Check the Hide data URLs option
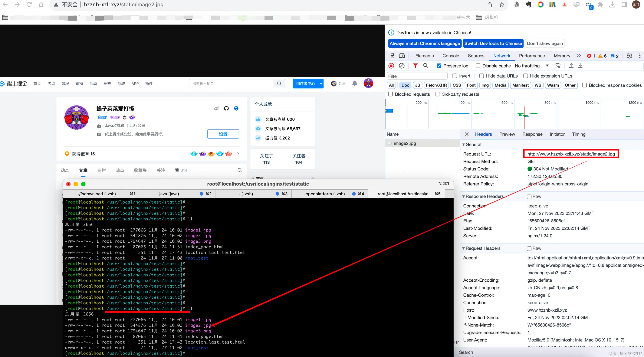The width and height of the screenshot is (644, 357). pos(481,76)
